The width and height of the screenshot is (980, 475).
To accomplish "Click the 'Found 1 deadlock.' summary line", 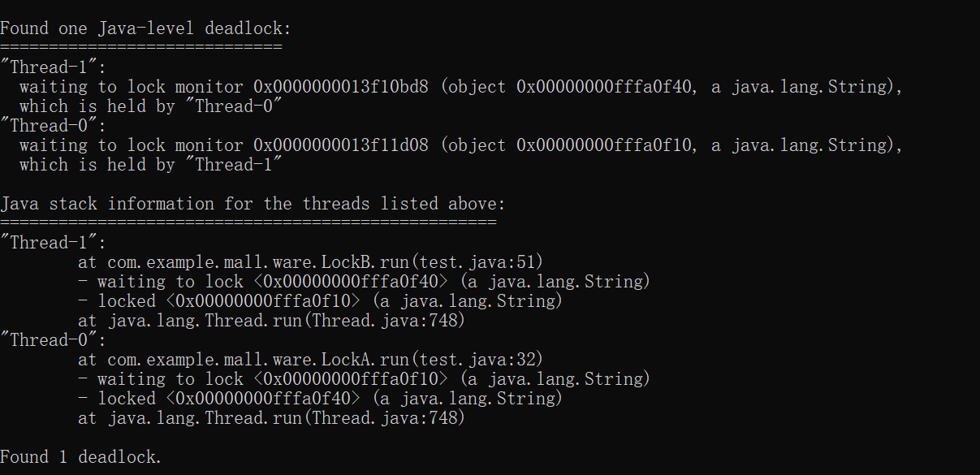I will (x=81, y=457).
